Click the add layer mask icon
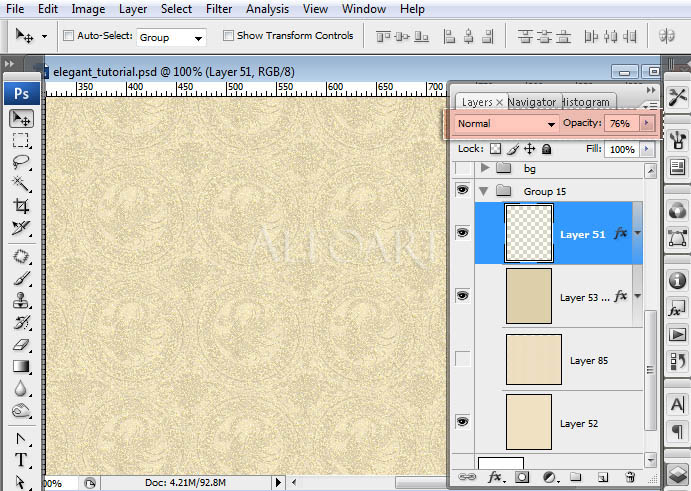The width and height of the screenshot is (691, 491). 521,477
